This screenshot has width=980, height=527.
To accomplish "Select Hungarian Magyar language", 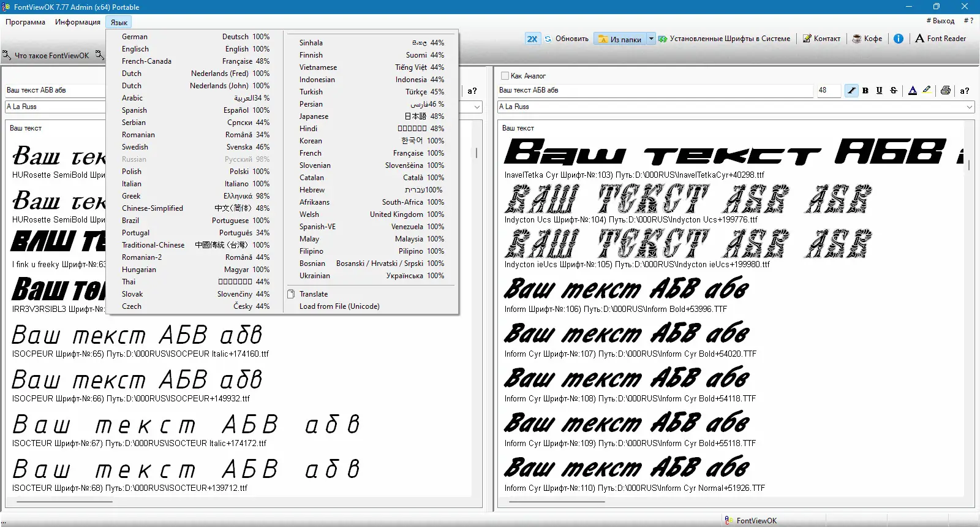I will [x=195, y=270].
